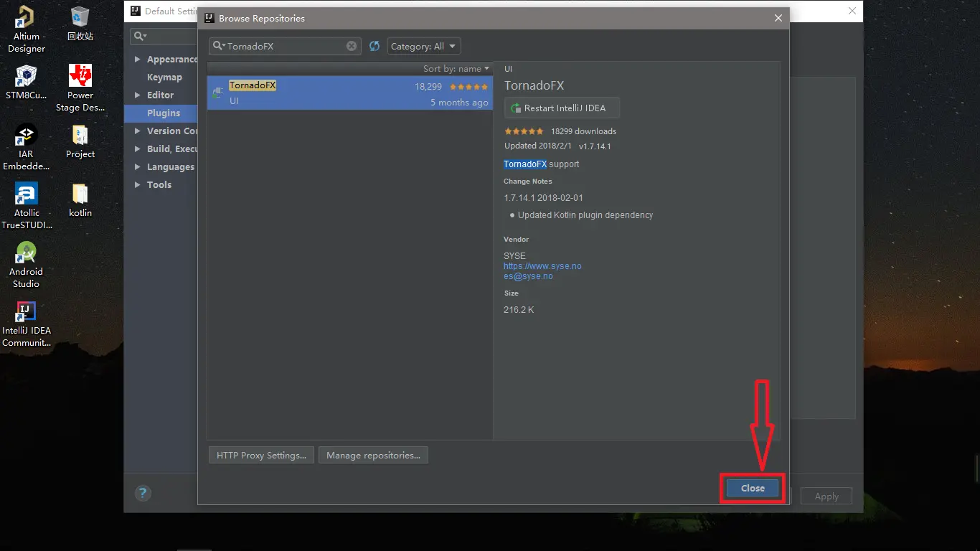Open https://www.syse.no vendor link
Viewport: 980px width, 551px height.
pos(542,266)
